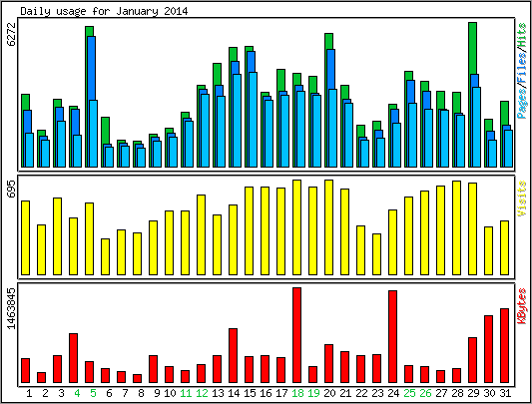Click green weekend day label '19'
Image resolution: width=532 pixels, height=404 pixels.
(313, 393)
